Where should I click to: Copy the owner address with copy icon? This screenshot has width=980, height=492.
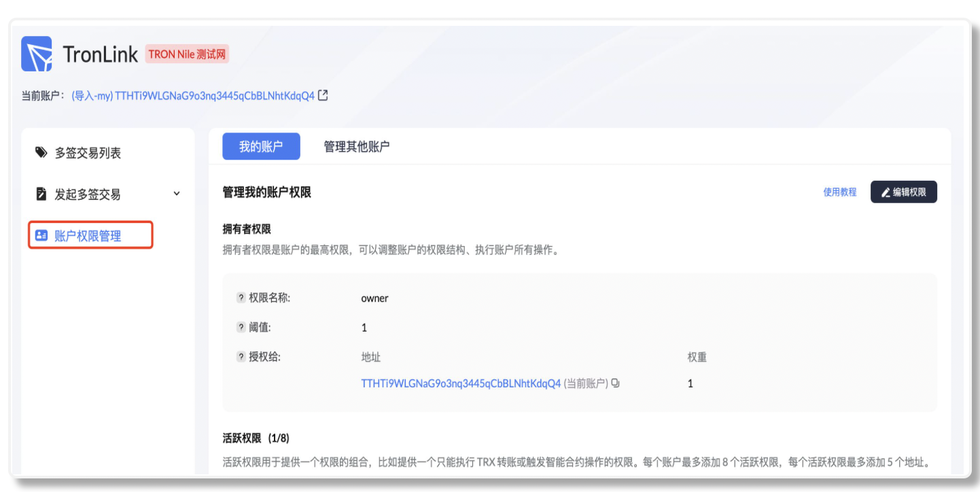615,383
